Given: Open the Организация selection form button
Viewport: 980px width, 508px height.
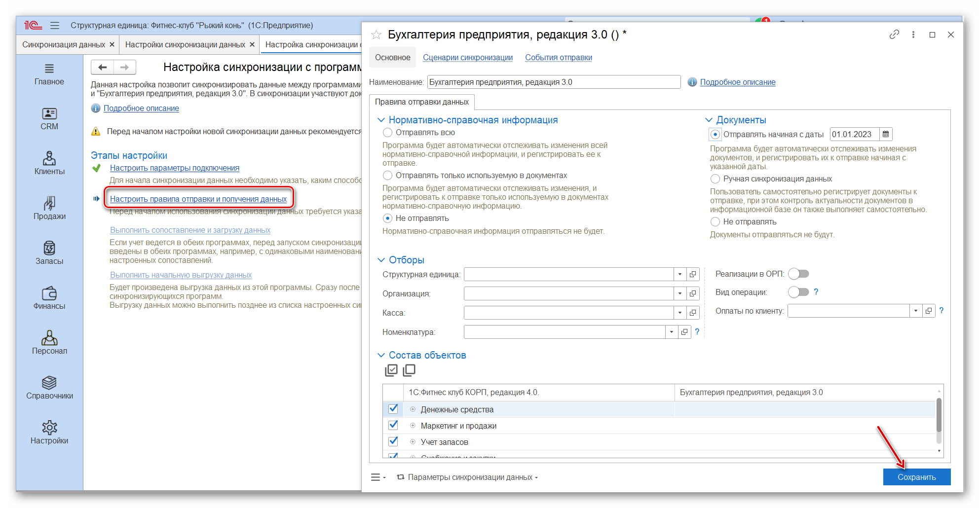Looking at the screenshot, I should (693, 293).
